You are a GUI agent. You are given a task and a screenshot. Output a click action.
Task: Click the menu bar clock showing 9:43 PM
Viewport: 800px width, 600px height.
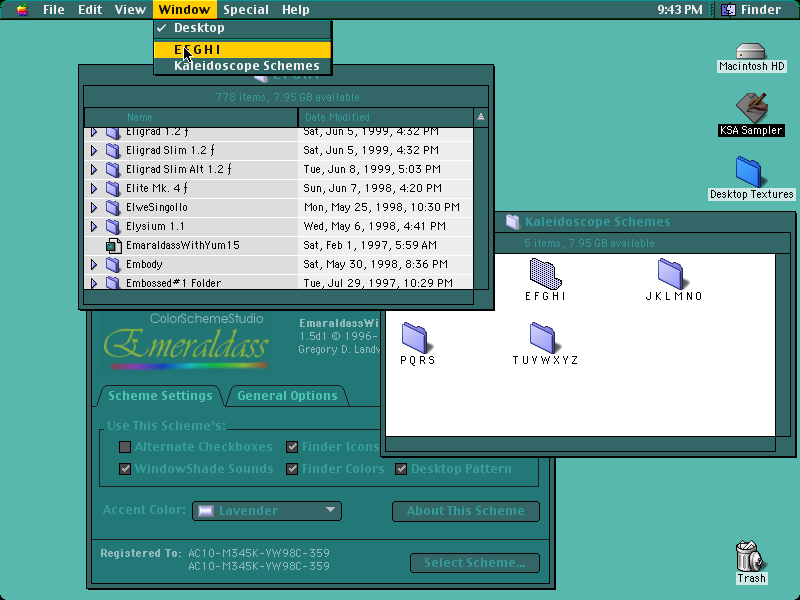680,10
